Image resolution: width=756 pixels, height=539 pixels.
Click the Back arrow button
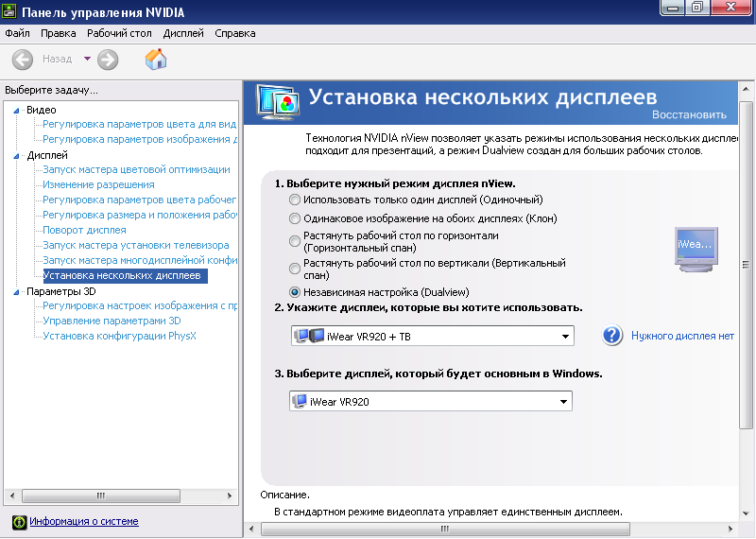(x=22, y=60)
